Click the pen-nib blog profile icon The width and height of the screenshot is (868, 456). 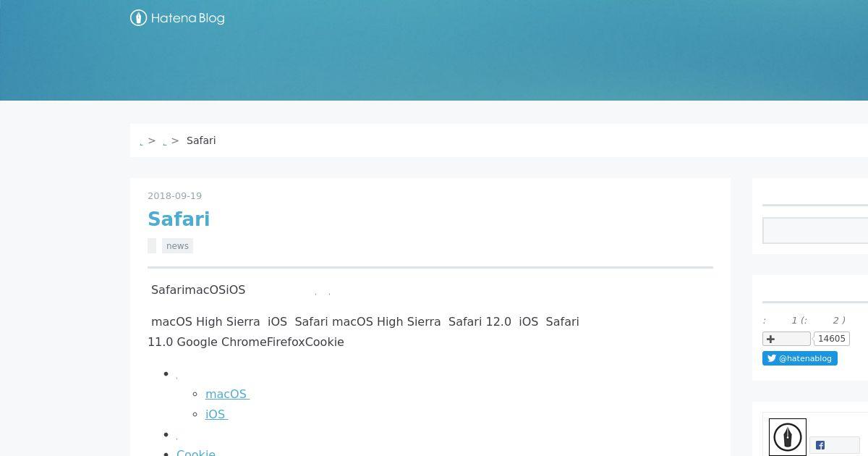click(788, 437)
